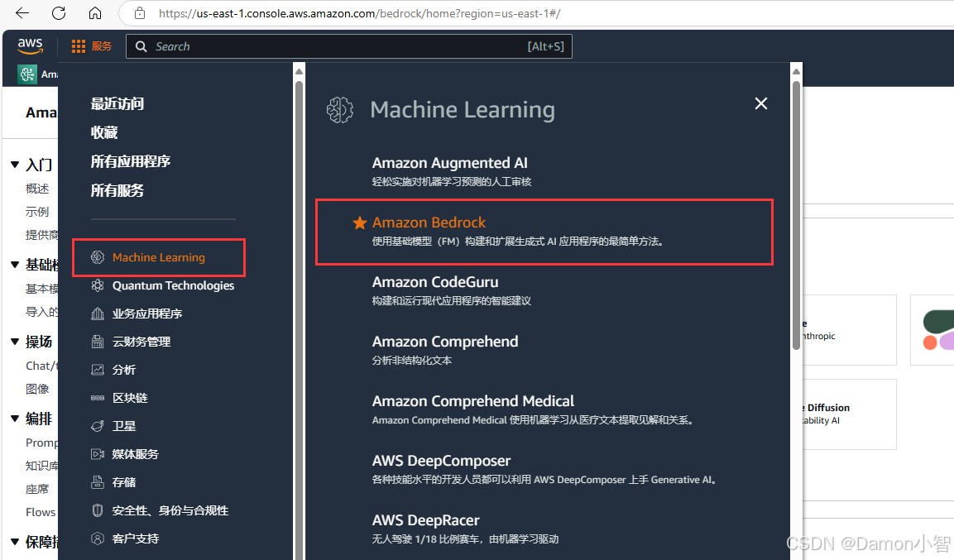Collapse the 保障措施 section triangle

(15, 541)
